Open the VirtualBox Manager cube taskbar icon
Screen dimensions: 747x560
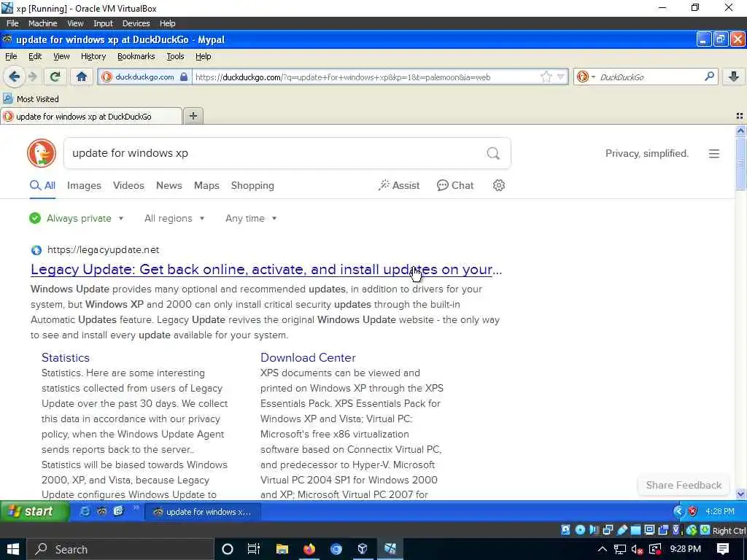[363, 549]
